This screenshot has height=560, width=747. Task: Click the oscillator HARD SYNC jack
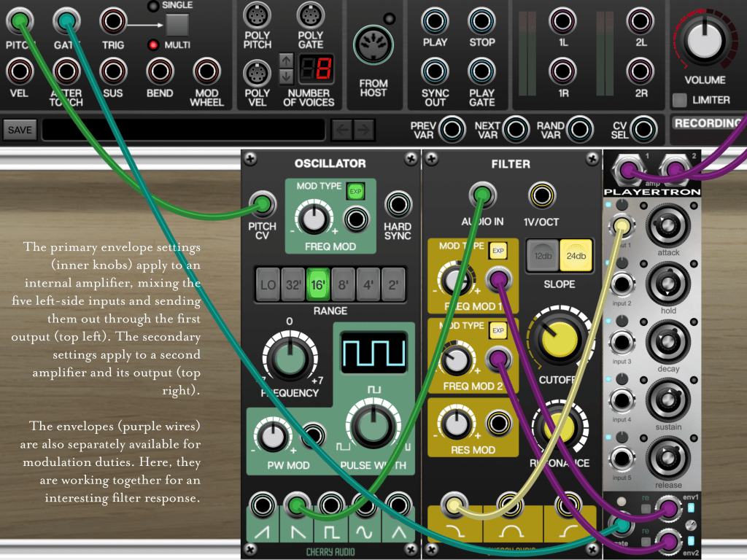click(398, 204)
